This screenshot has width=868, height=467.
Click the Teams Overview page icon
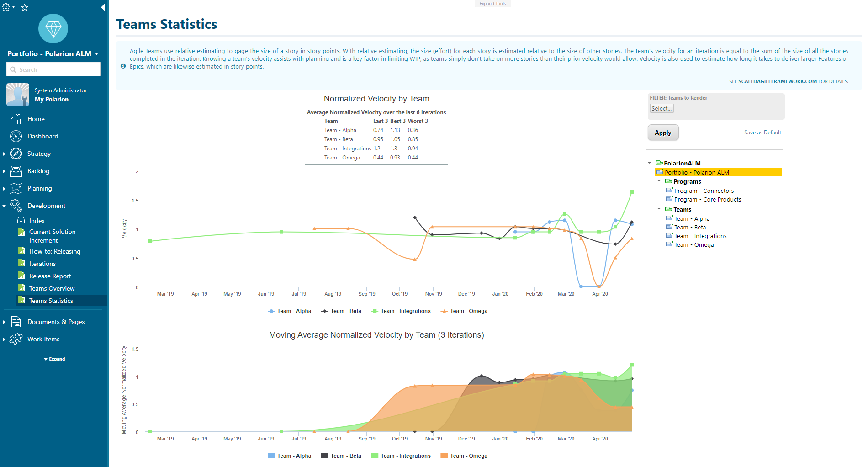point(21,288)
